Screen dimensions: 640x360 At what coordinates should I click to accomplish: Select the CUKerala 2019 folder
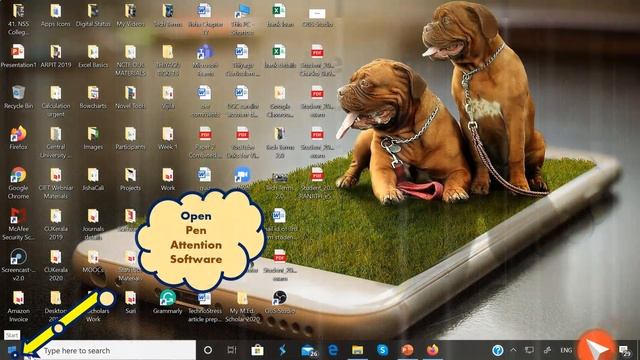pyautogui.click(x=56, y=224)
